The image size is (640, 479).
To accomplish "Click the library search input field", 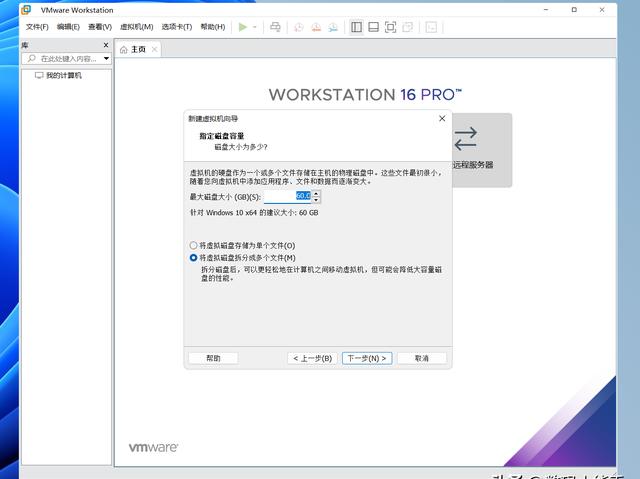I will (62, 59).
